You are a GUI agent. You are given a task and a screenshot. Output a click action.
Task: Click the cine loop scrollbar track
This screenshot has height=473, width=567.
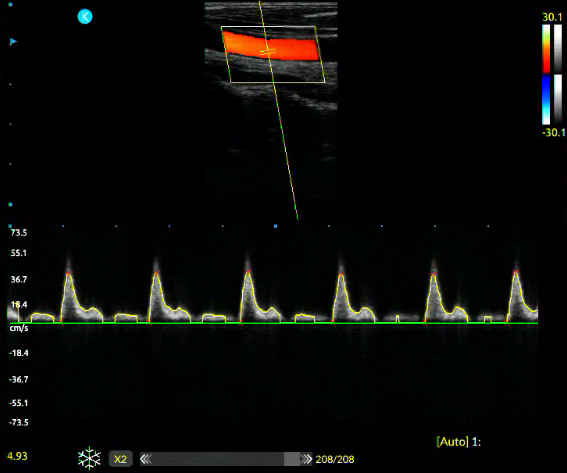(226, 459)
